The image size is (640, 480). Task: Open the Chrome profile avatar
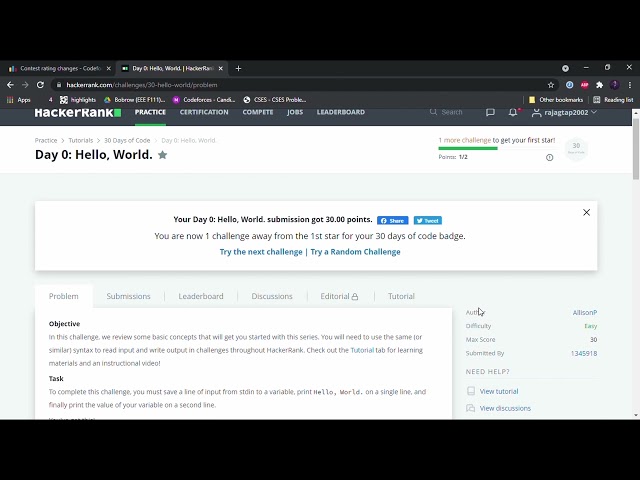click(615, 85)
